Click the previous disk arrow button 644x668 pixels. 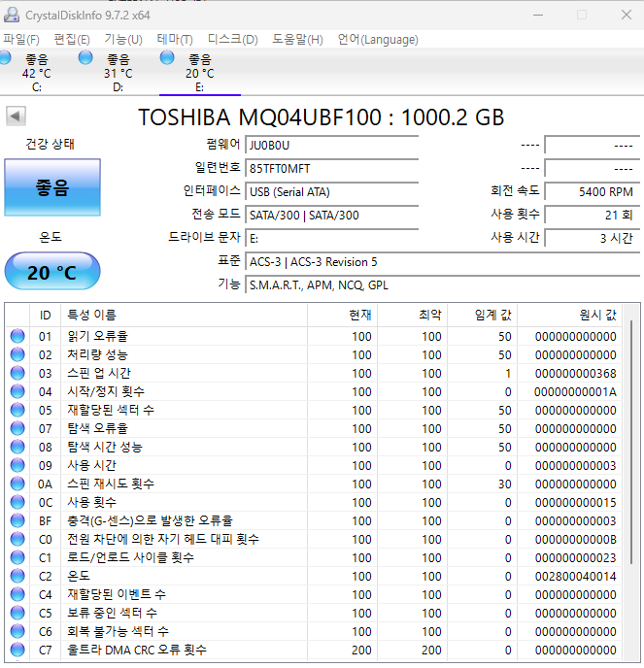(16, 116)
